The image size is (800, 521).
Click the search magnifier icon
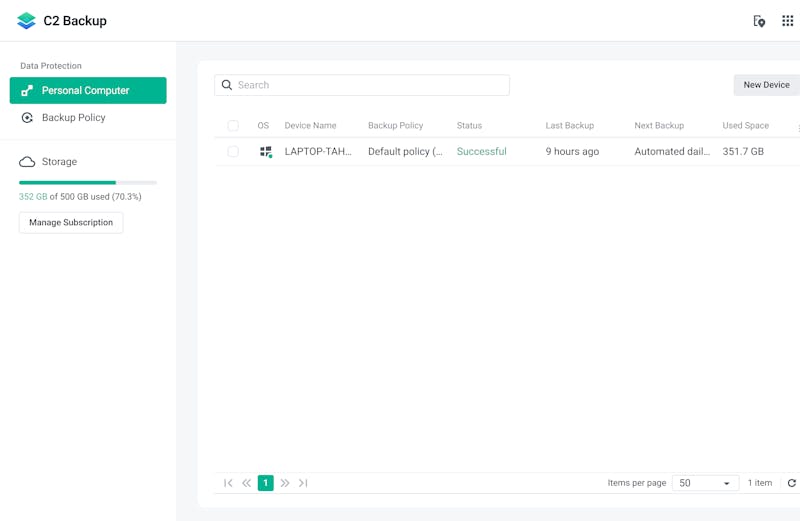tap(227, 85)
